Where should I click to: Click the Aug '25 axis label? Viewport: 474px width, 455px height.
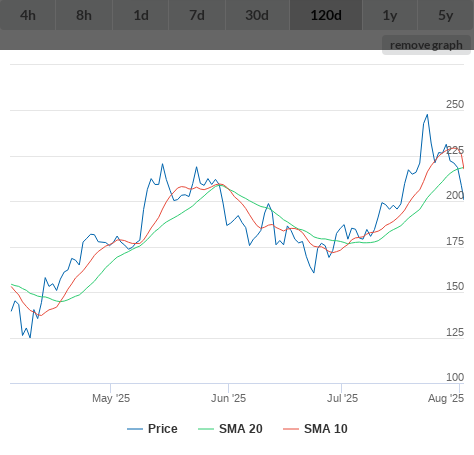click(x=446, y=398)
